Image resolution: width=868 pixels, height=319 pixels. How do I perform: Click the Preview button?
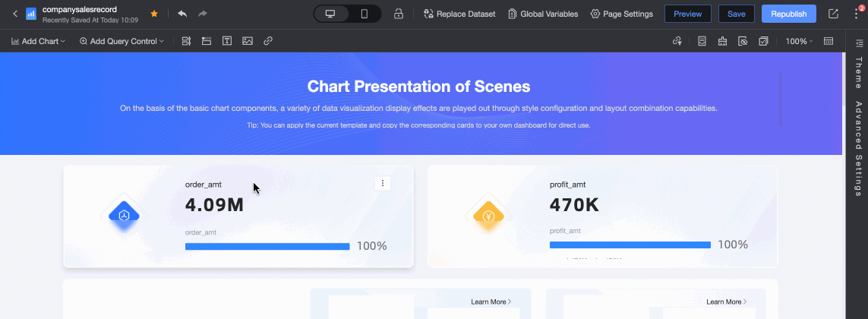click(x=687, y=14)
